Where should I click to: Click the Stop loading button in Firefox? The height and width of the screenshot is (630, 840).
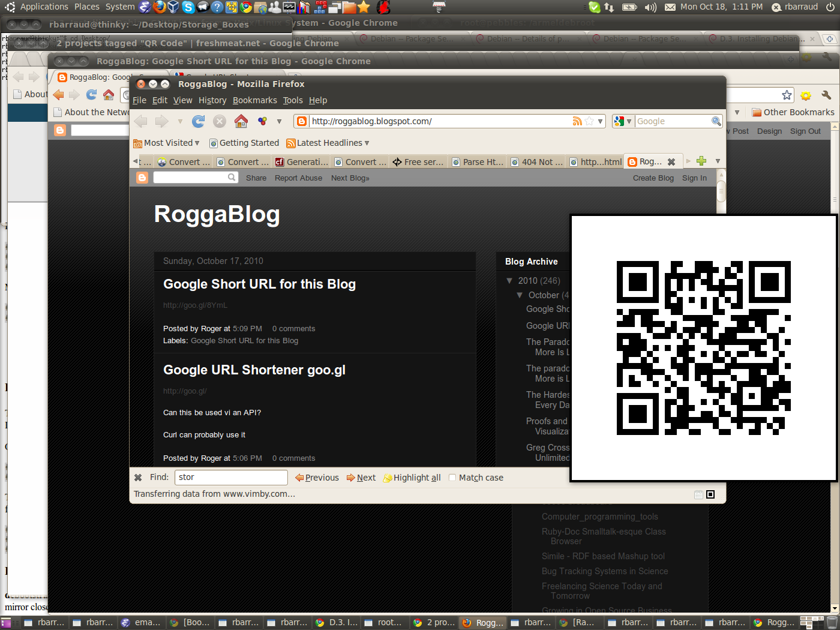coord(220,121)
